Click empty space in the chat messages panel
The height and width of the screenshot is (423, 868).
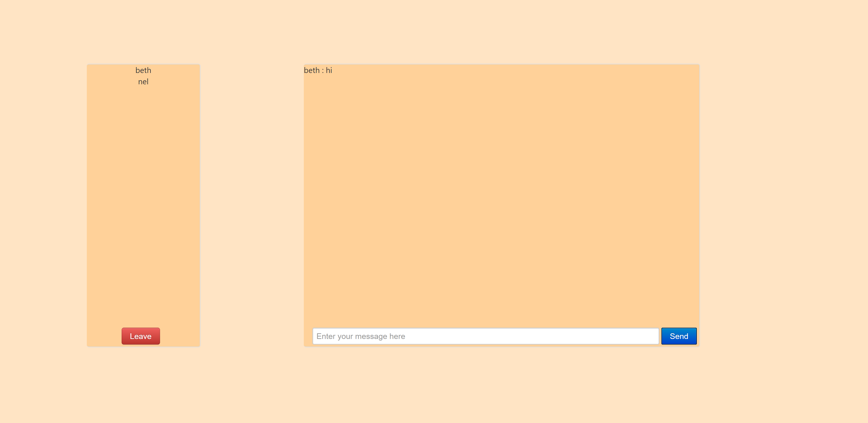click(x=501, y=195)
